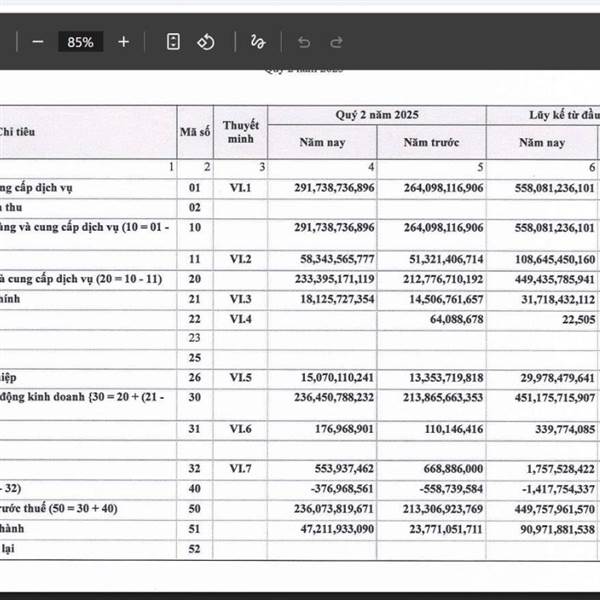Select the draw annotation squiggle tool

coord(258,42)
